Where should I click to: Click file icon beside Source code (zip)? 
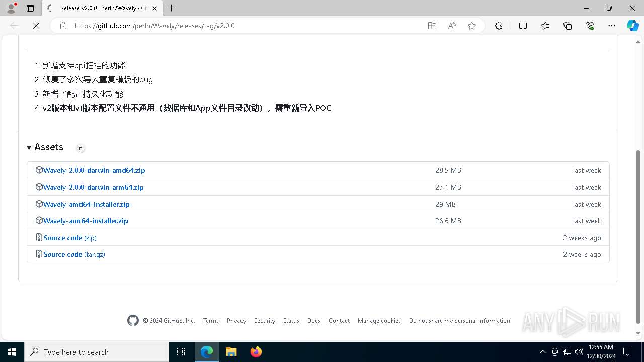pyautogui.click(x=39, y=238)
